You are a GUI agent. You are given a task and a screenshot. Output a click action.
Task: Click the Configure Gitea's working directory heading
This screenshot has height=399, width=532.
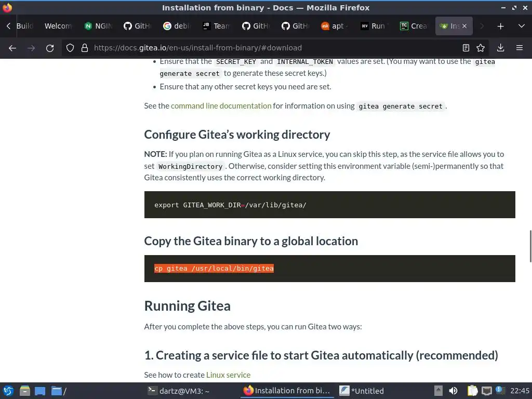(x=237, y=135)
